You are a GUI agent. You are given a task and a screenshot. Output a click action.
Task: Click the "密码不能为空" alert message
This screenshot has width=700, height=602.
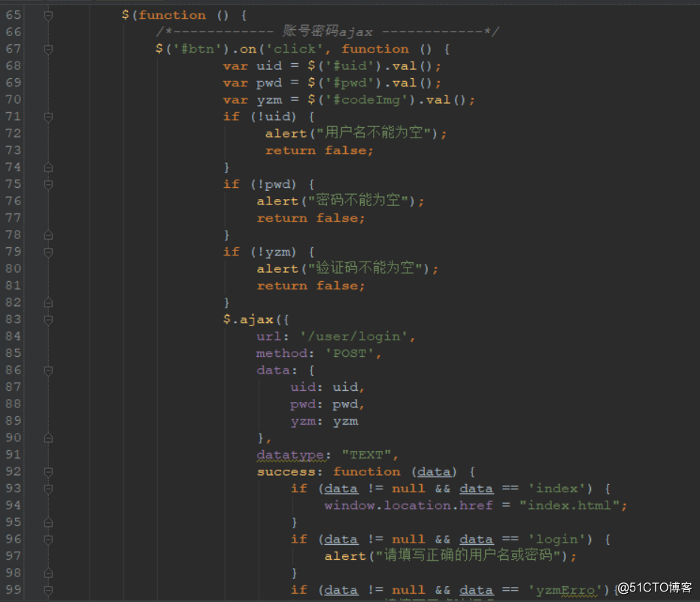pos(359,201)
